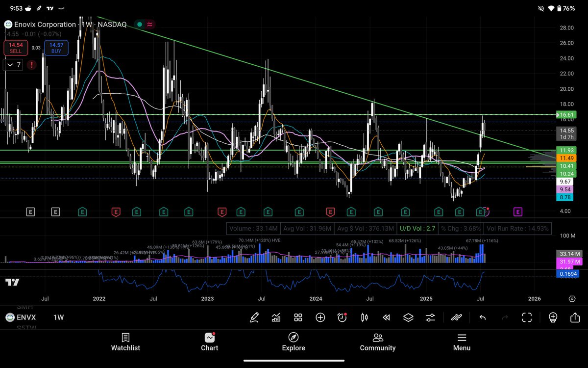
Task: Tap the battery indicator in status bar
Action: (x=559, y=8)
